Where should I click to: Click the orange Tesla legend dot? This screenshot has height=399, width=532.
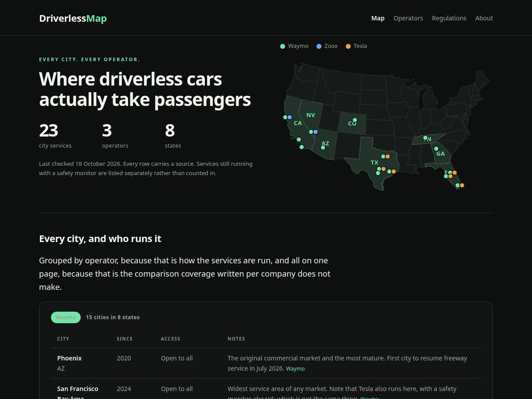348,46
